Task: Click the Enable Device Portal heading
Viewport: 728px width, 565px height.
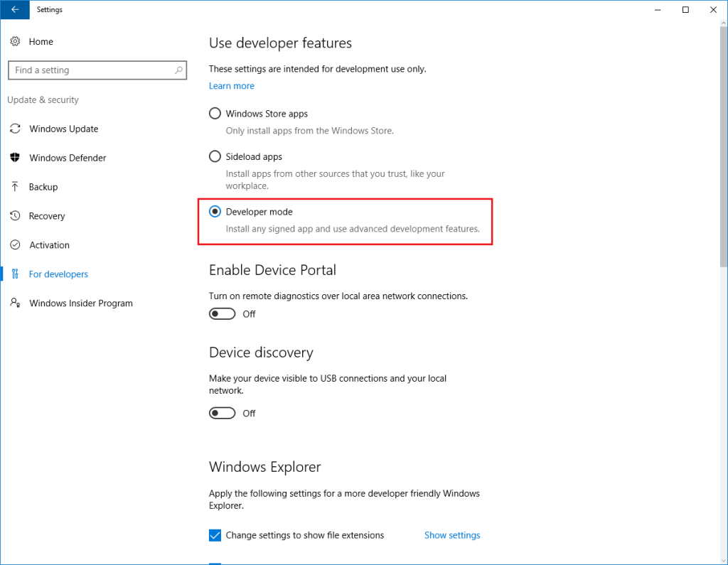Action: point(272,270)
